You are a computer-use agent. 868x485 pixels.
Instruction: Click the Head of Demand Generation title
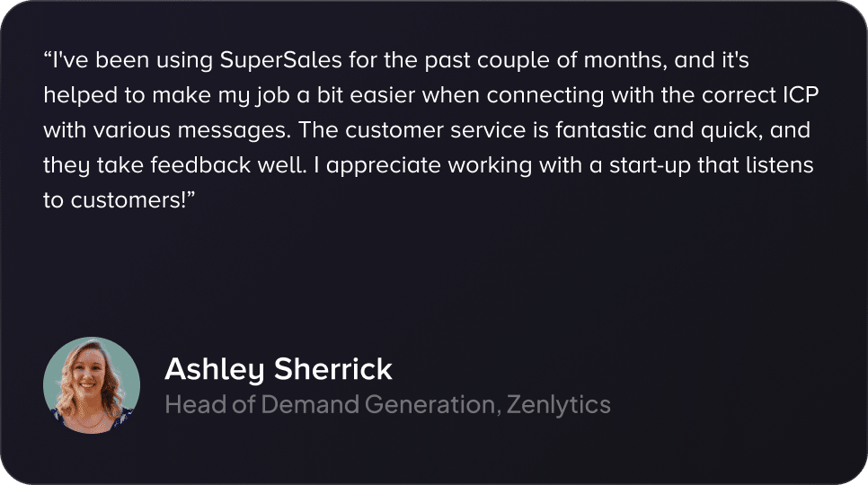click(330, 405)
